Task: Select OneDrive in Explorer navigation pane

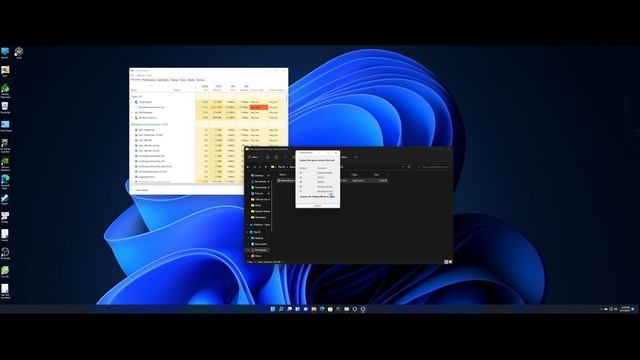Action: [x=260, y=225]
